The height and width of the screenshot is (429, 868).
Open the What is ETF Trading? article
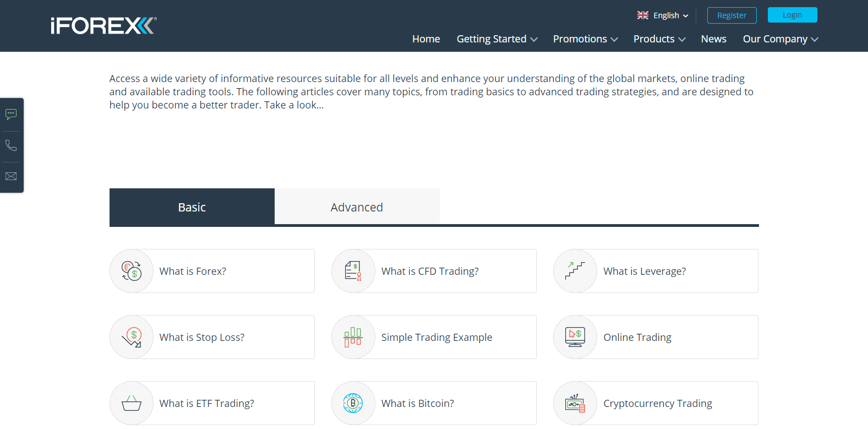212,403
